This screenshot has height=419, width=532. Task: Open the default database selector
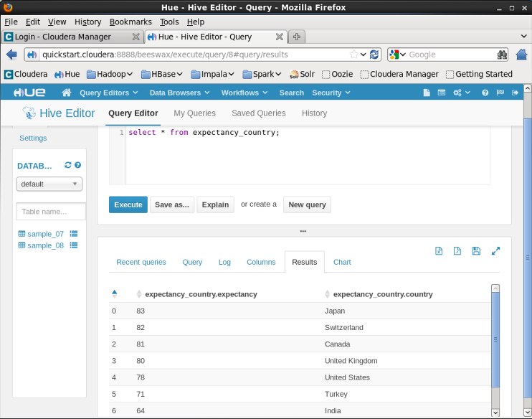tap(49, 184)
